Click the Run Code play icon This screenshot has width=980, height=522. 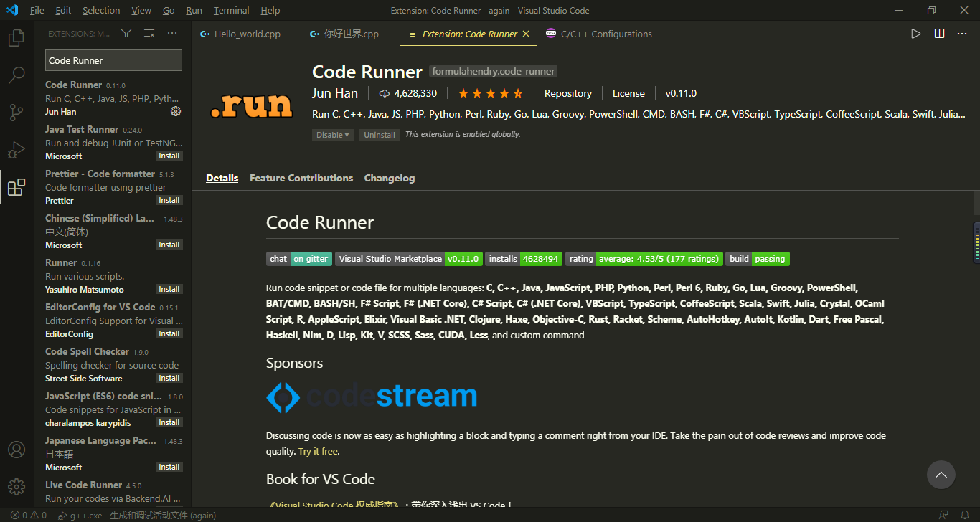[916, 34]
